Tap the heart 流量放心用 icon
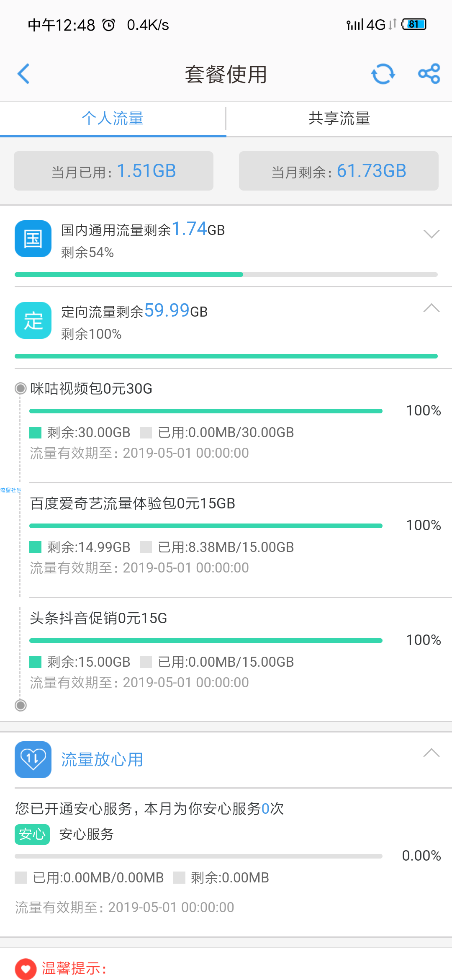Viewport: 452px width, 980px height. pos(33,760)
